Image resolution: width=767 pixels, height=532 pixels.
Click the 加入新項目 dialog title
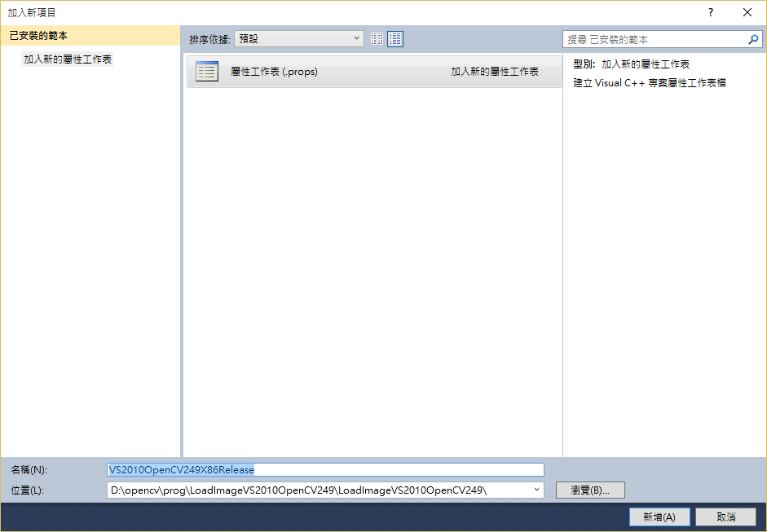[x=32, y=13]
